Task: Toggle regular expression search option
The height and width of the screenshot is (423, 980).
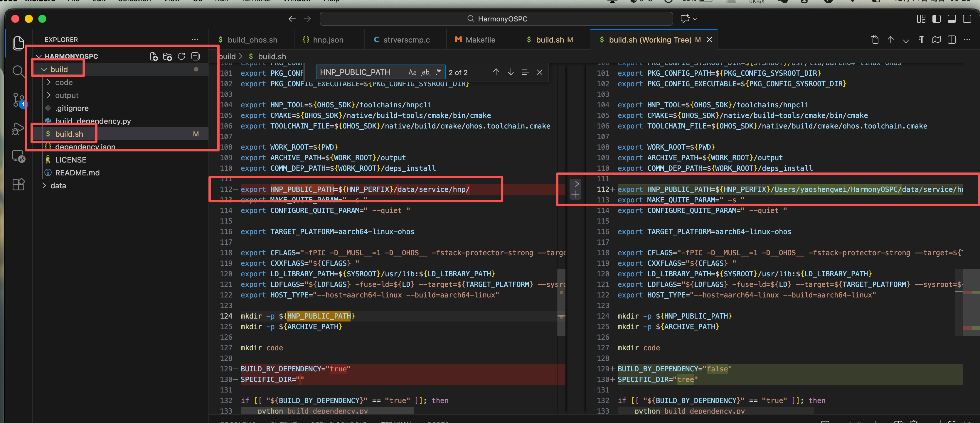Action: click(x=438, y=72)
